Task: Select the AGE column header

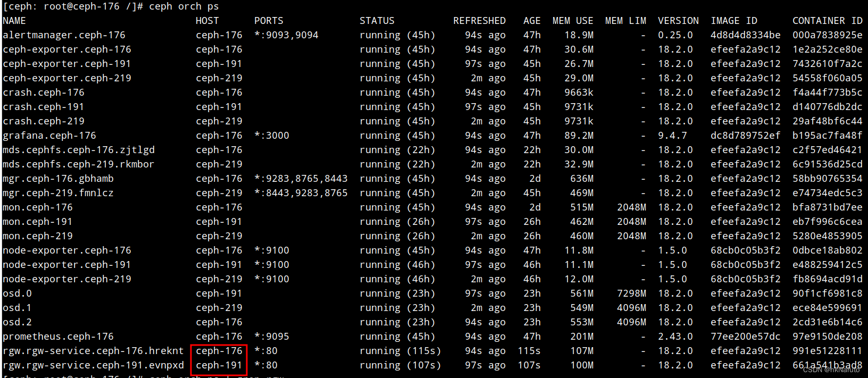Action: tap(532, 21)
